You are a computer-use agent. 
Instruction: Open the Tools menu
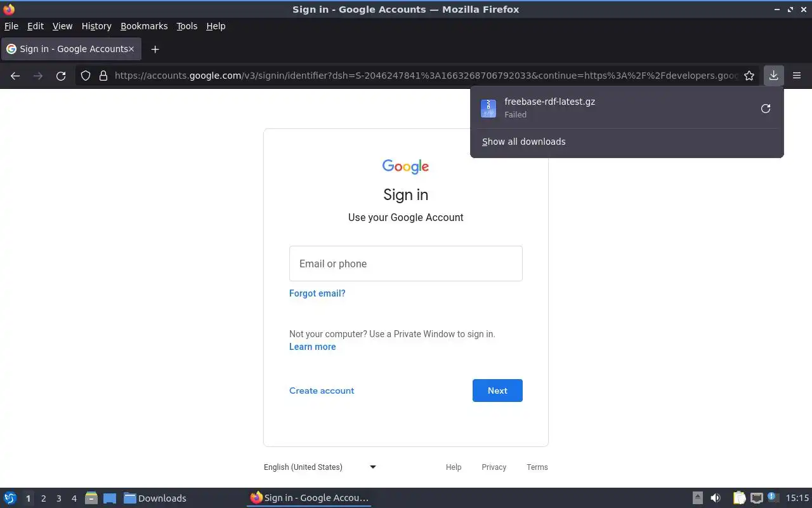coord(187,26)
